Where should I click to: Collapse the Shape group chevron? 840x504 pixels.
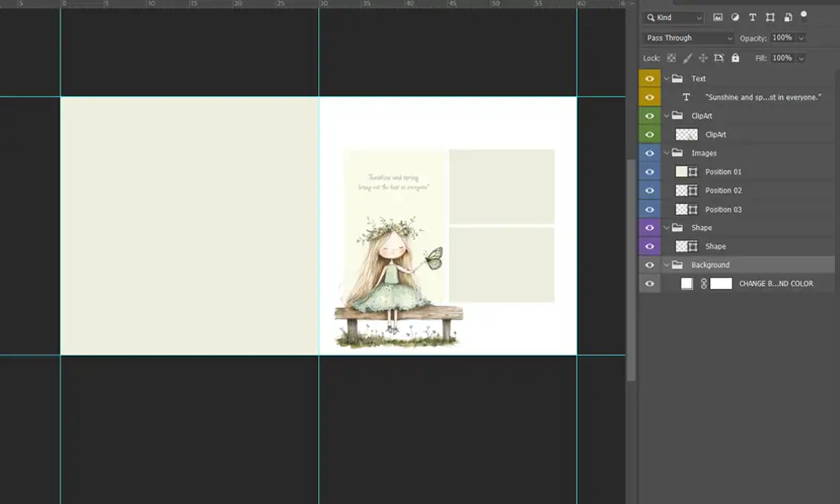tap(666, 228)
